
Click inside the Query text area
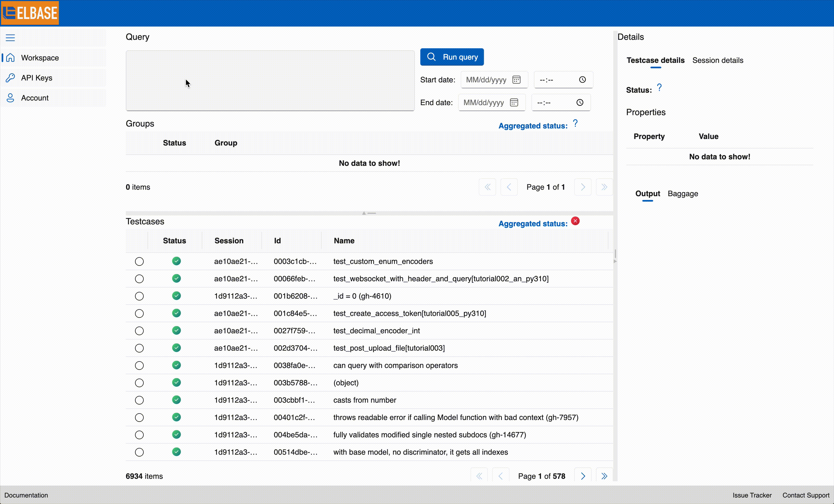(x=270, y=80)
